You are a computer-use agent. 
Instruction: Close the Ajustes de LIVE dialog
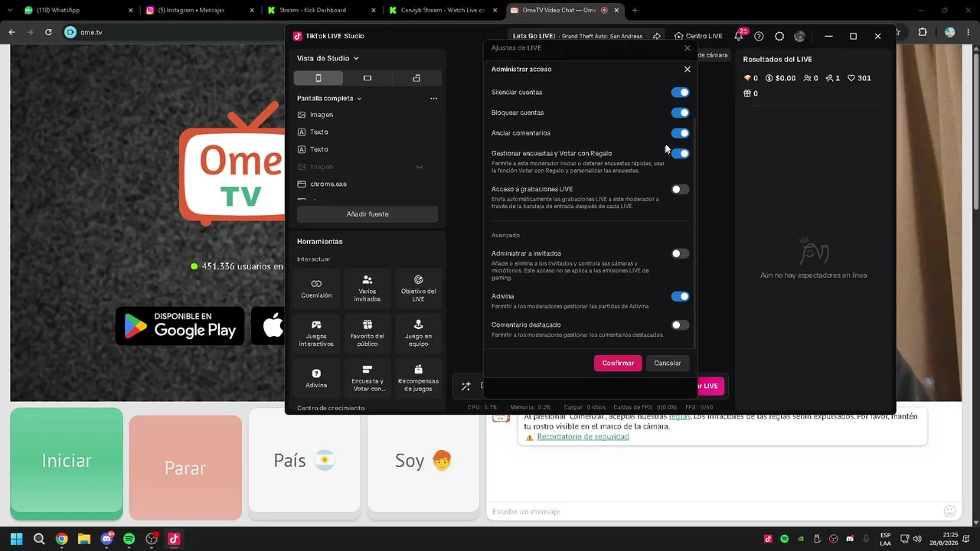688,47
